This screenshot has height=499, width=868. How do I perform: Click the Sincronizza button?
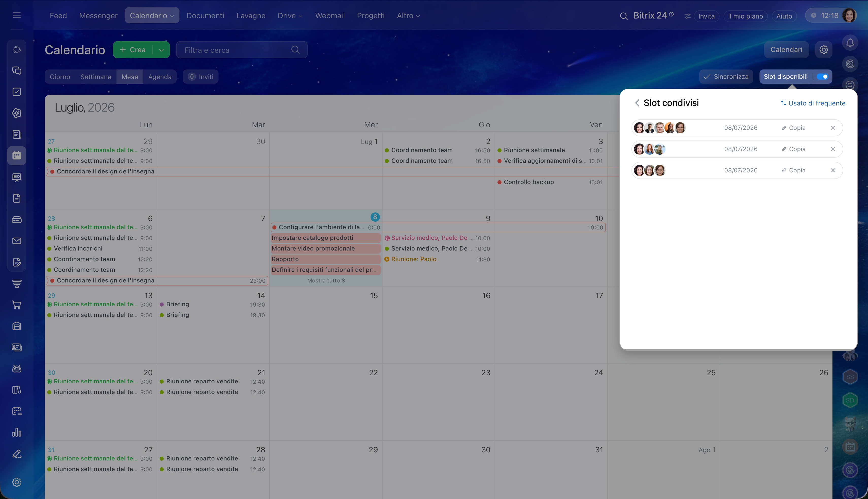click(726, 77)
